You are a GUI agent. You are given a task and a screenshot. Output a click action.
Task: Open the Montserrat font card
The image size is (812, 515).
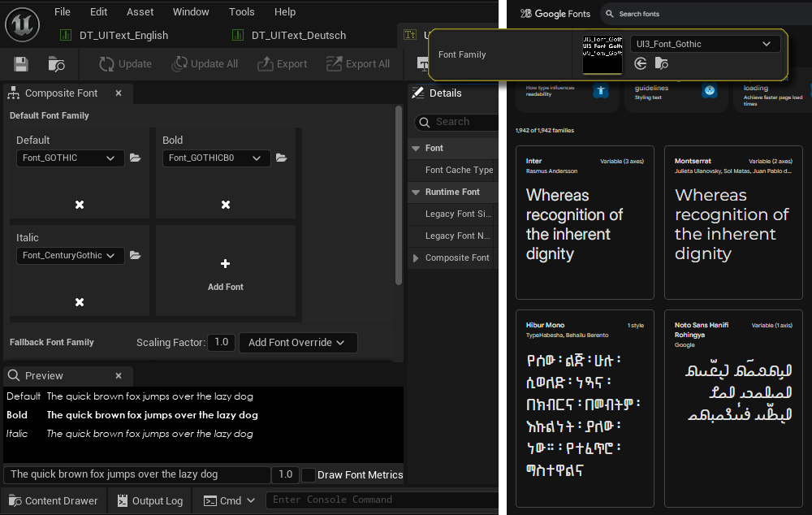pyautogui.click(x=733, y=223)
